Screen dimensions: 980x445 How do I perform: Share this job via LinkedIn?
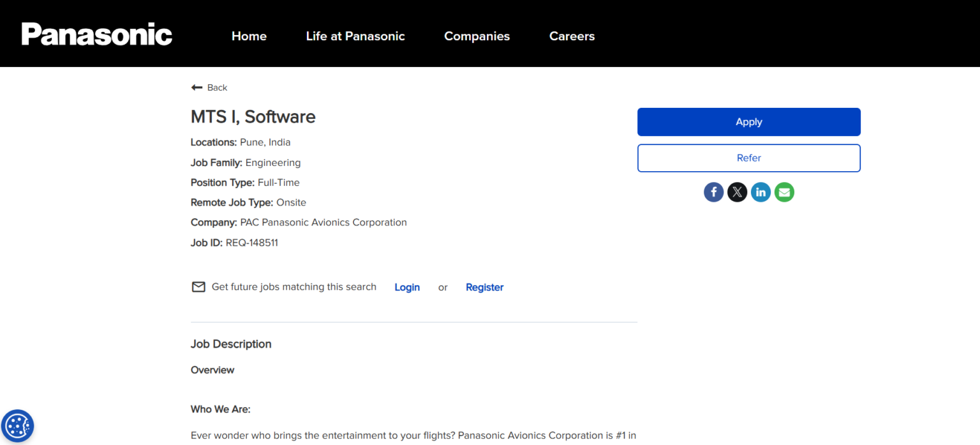coord(761,192)
